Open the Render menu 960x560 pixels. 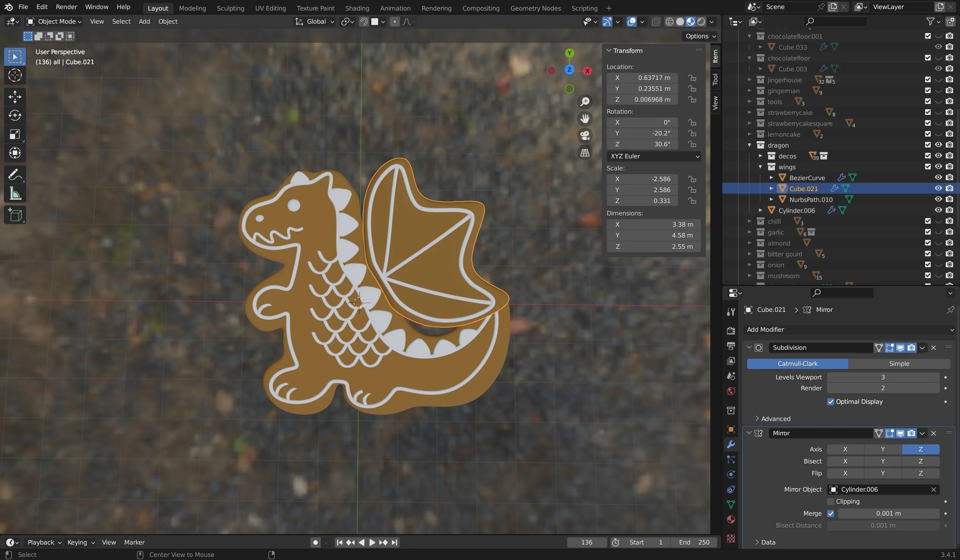(66, 7)
